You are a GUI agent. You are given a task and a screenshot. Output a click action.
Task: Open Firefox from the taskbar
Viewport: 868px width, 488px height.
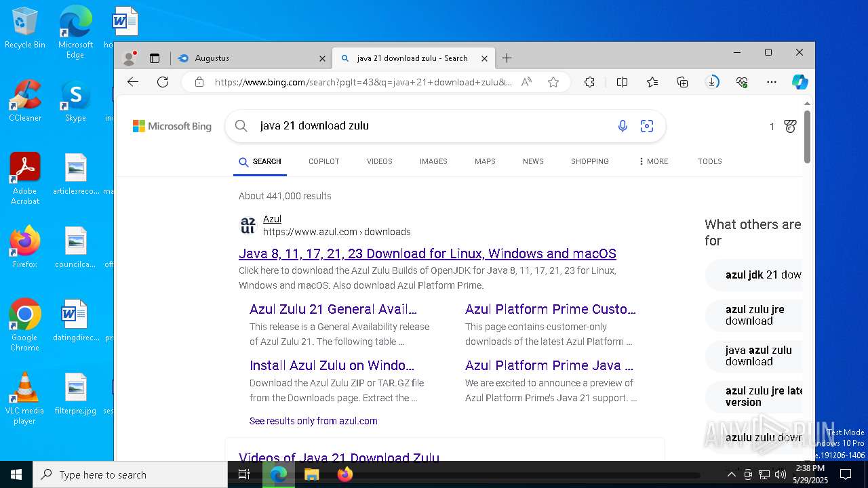pos(345,474)
